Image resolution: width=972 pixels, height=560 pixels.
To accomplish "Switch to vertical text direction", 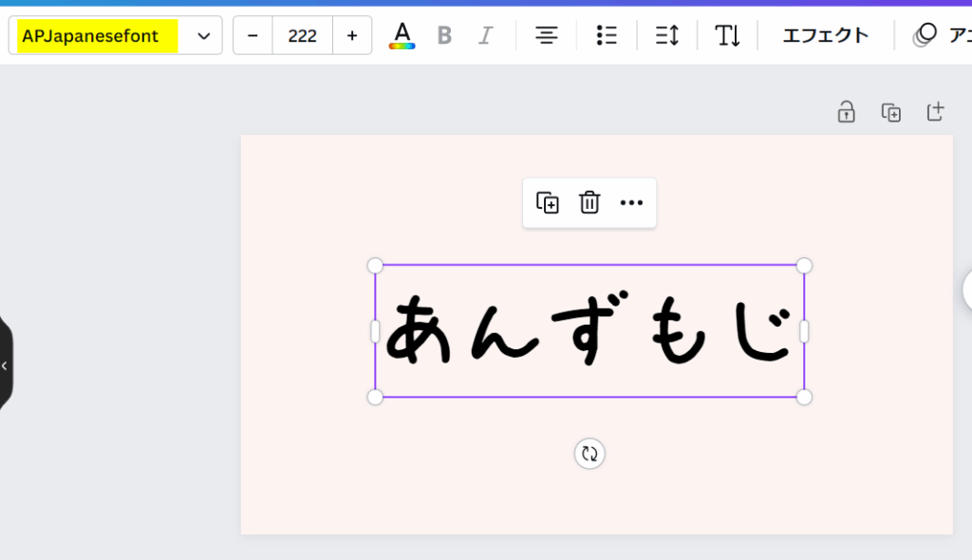I will point(728,36).
